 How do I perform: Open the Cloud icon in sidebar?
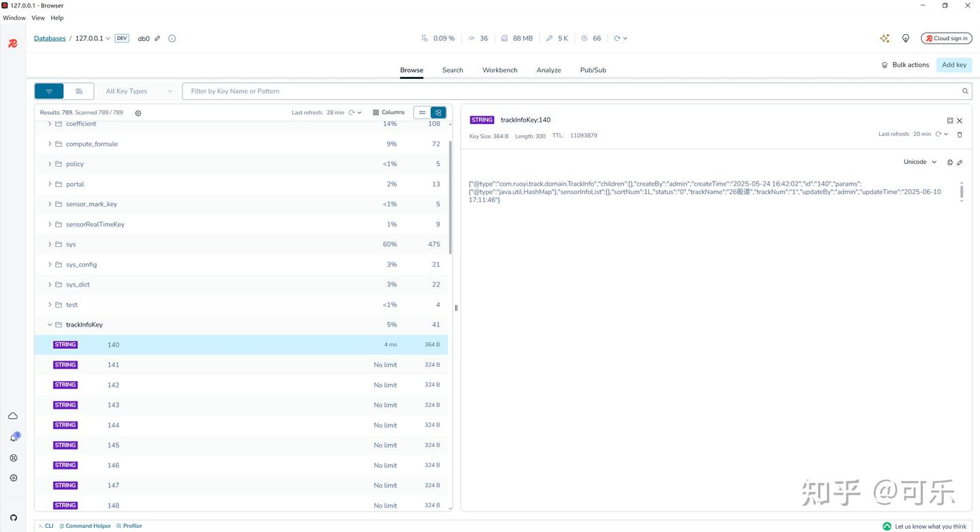coord(13,416)
